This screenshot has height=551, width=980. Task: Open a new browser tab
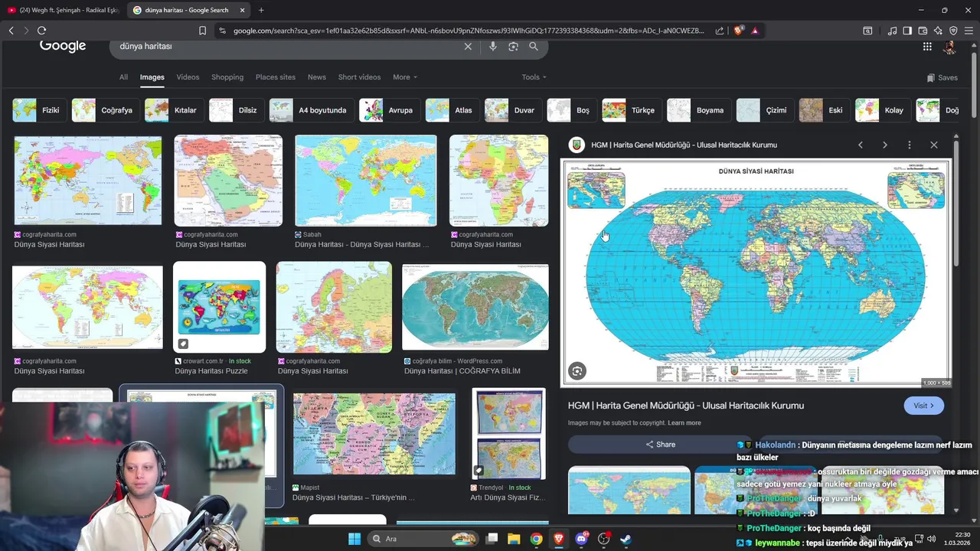pos(261,10)
